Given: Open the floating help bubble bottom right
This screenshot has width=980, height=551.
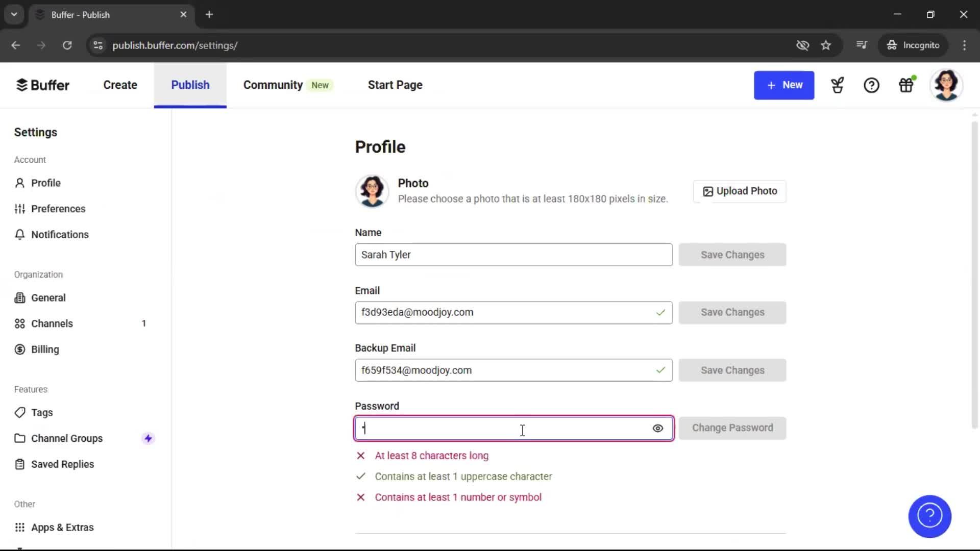Looking at the screenshot, I should pyautogui.click(x=929, y=516).
